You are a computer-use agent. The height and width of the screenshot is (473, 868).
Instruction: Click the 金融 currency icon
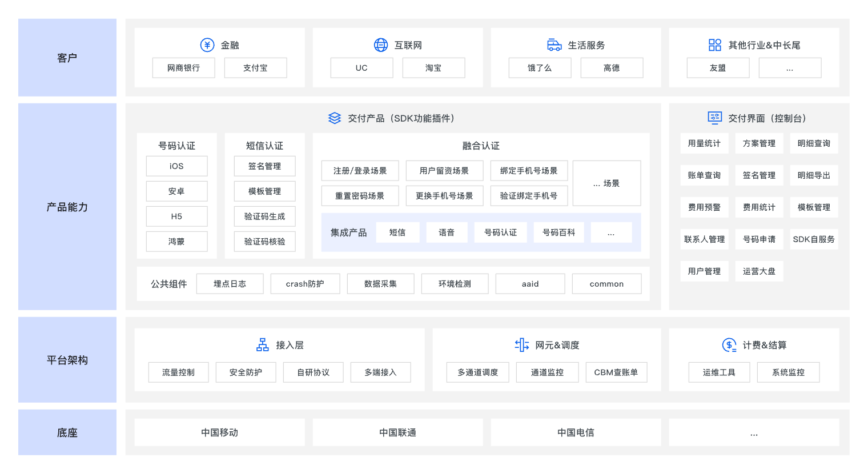pyautogui.click(x=207, y=45)
